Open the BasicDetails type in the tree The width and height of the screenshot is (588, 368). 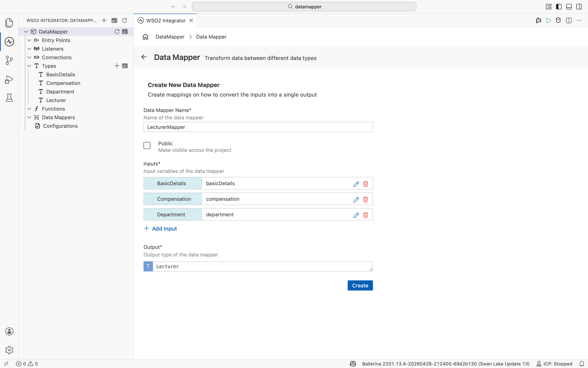click(x=60, y=74)
